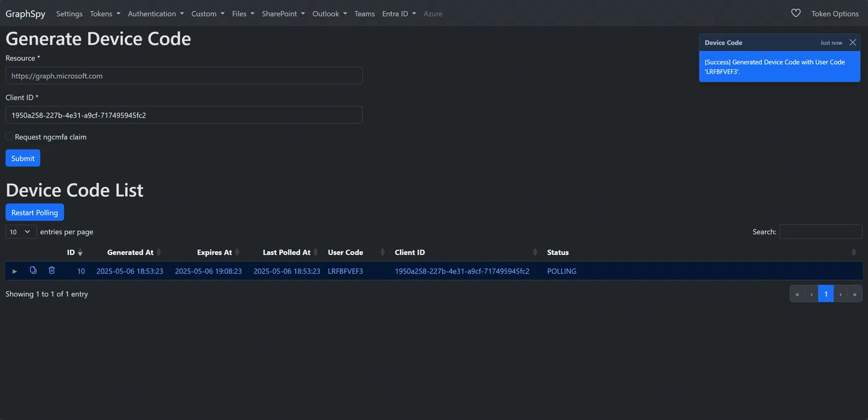
Task: Sort table by ID column
Action: point(74,252)
